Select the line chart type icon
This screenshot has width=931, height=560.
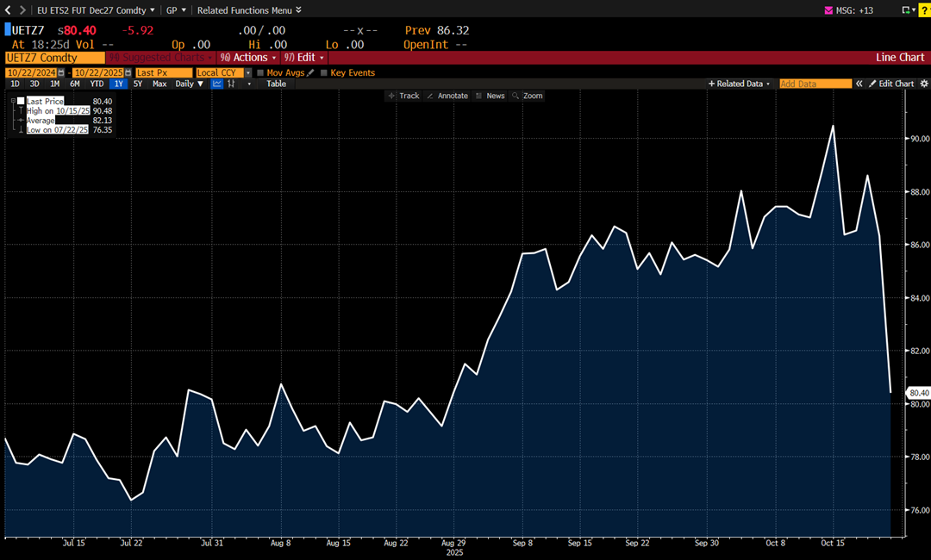(217, 84)
